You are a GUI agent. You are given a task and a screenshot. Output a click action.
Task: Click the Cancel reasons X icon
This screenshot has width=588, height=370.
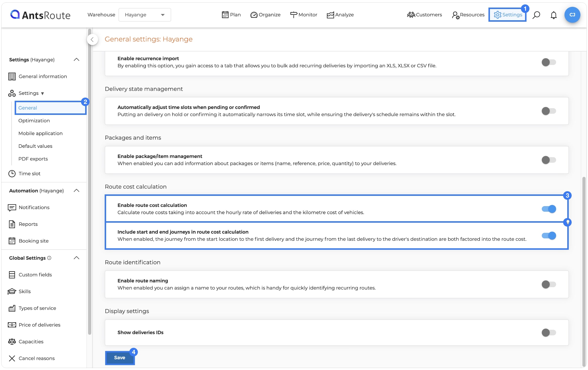[12, 358]
